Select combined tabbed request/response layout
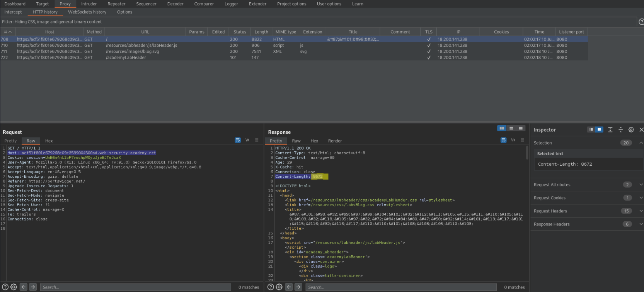644x292 pixels. pos(521,128)
